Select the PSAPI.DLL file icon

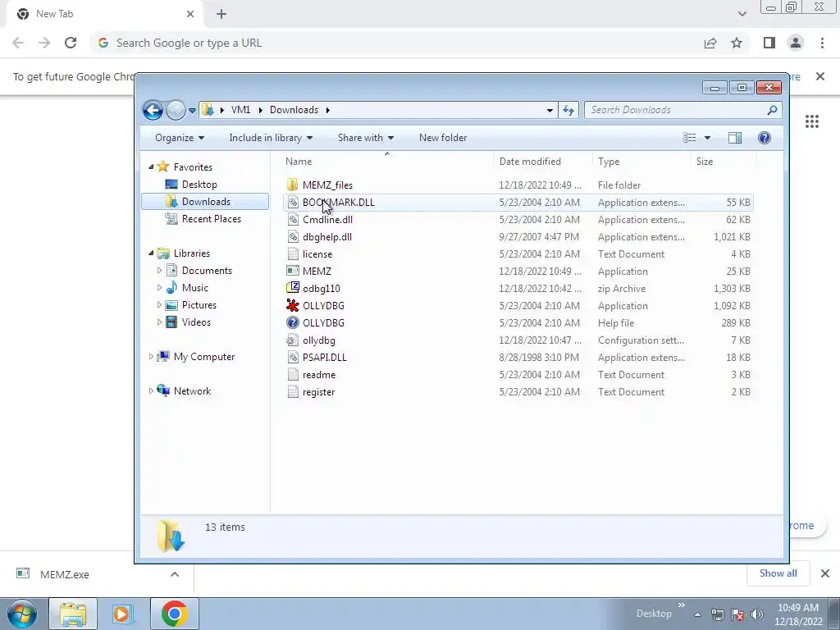click(293, 358)
